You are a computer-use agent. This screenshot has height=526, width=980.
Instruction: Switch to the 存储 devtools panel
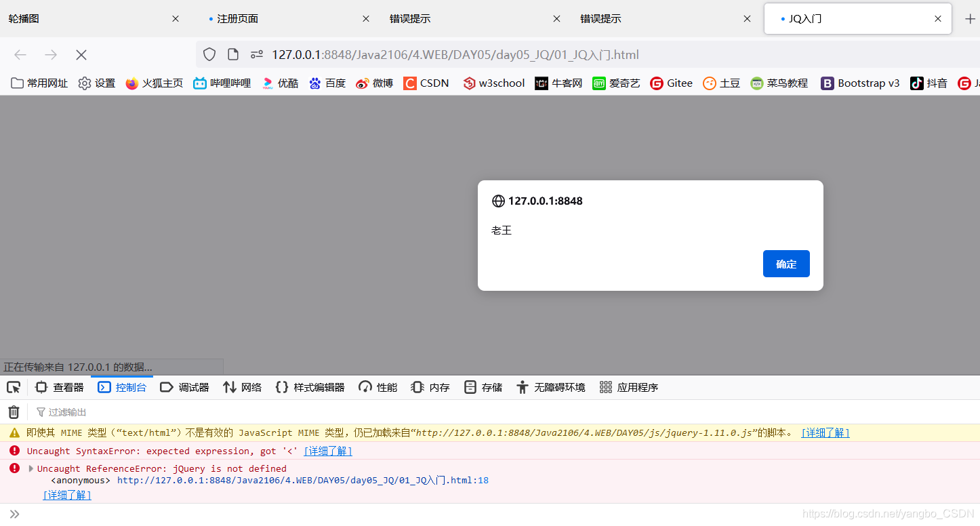point(483,388)
